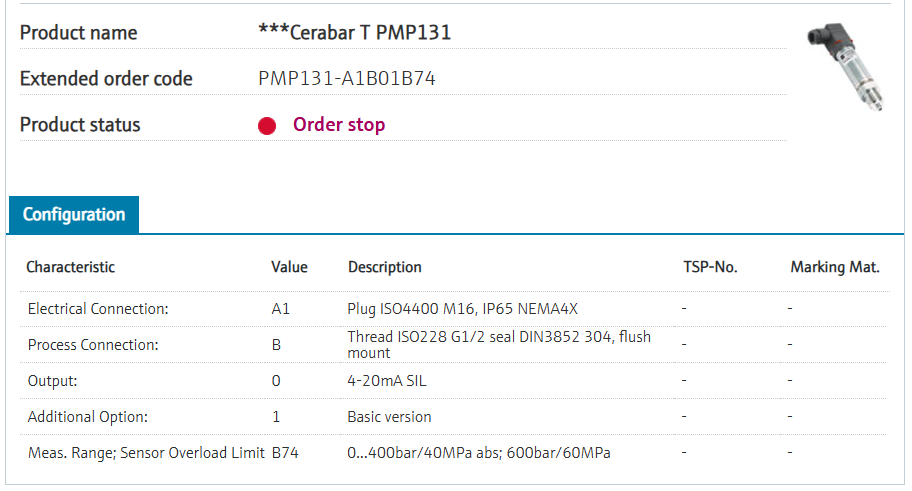Viewport: 912px width, 491px height.
Task: Select the Meas. Range; Sensor Overload Limit label
Action: (146, 453)
